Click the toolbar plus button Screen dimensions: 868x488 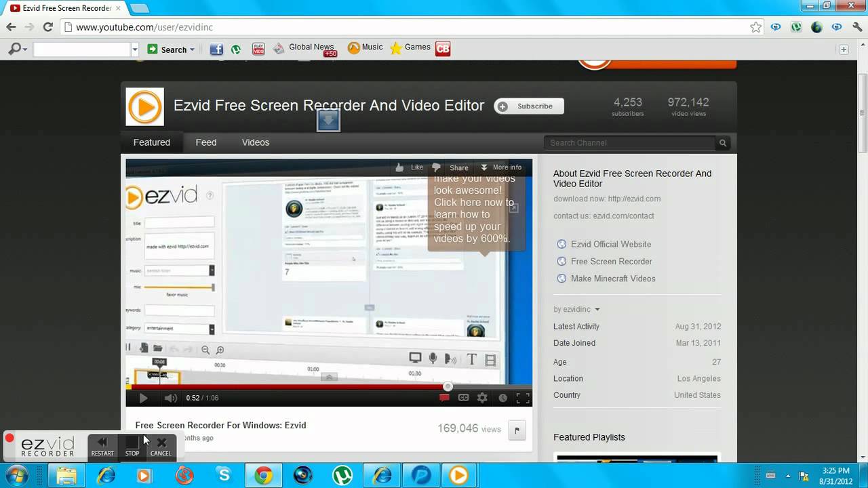pyautogui.click(x=844, y=49)
